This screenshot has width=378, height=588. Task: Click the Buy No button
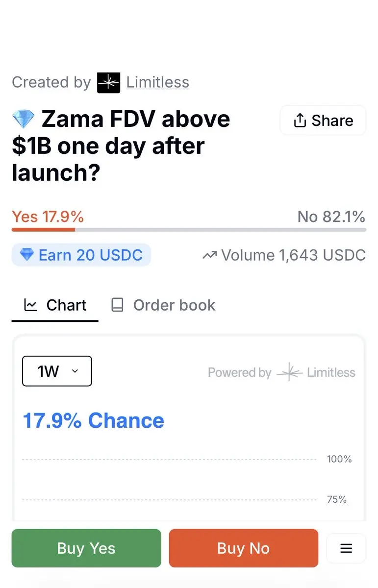tap(244, 548)
